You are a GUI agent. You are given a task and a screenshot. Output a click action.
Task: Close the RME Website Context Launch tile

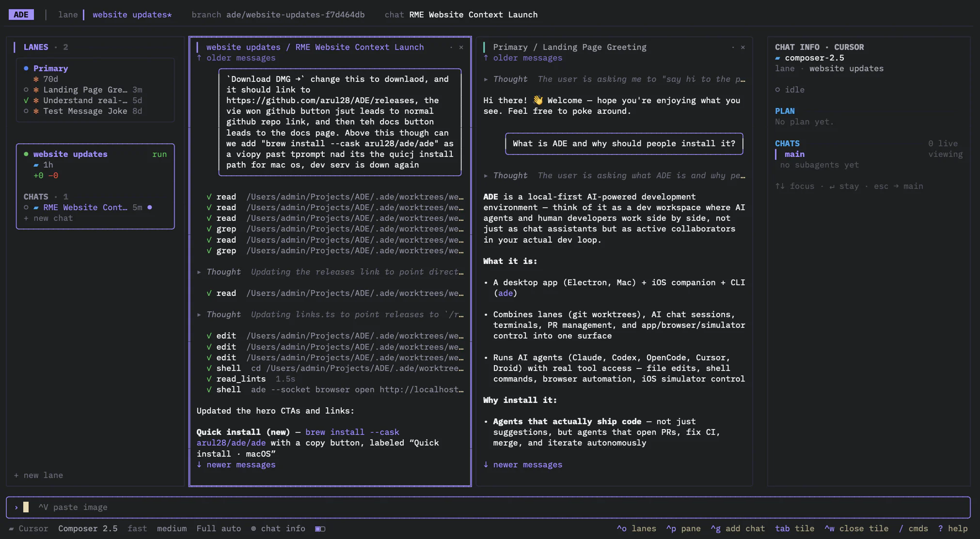tap(461, 47)
